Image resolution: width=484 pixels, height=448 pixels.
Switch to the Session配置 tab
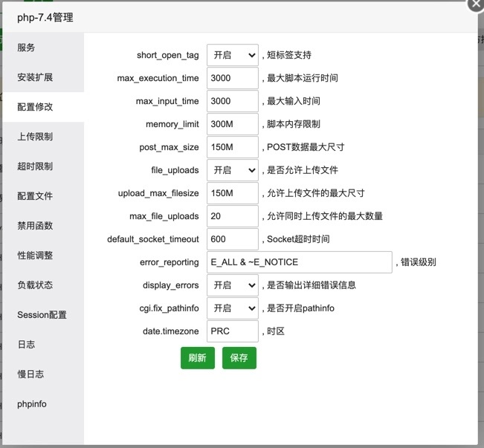click(42, 315)
